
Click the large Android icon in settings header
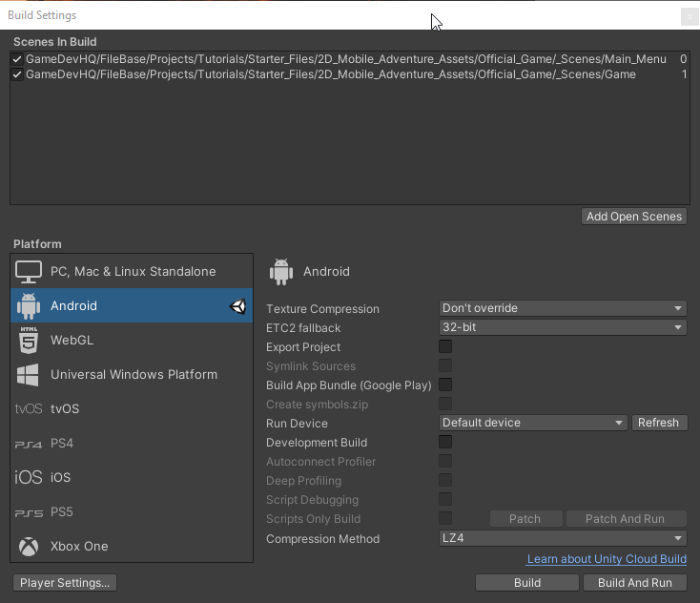[x=281, y=272]
